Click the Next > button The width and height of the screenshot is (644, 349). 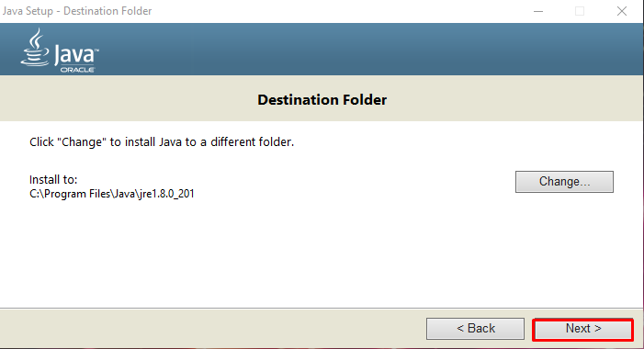(x=582, y=329)
